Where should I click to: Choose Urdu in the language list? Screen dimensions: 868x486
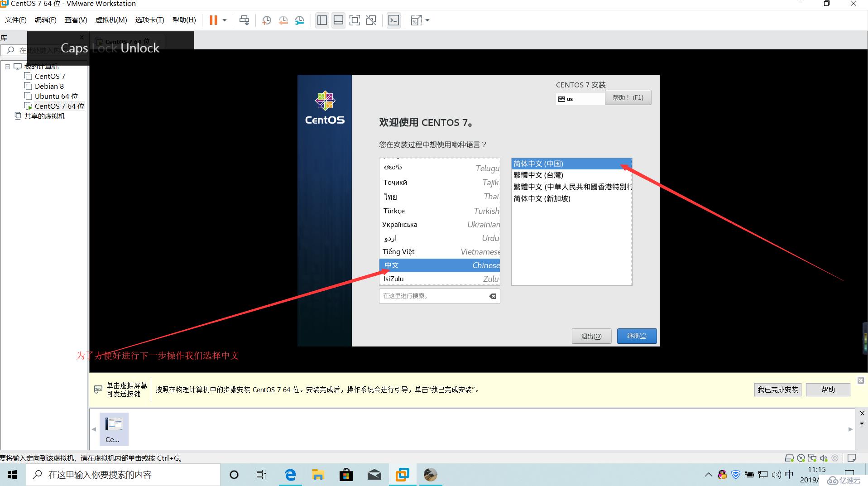point(439,238)
